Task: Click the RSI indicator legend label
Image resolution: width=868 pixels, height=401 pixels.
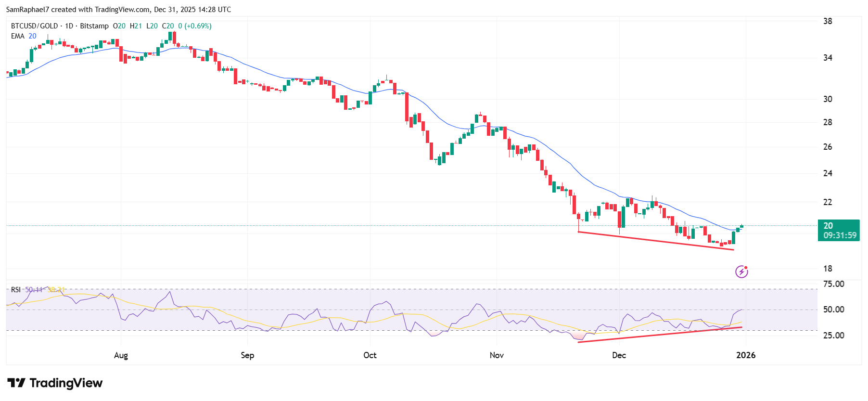Action: click(x=16, y=290)
